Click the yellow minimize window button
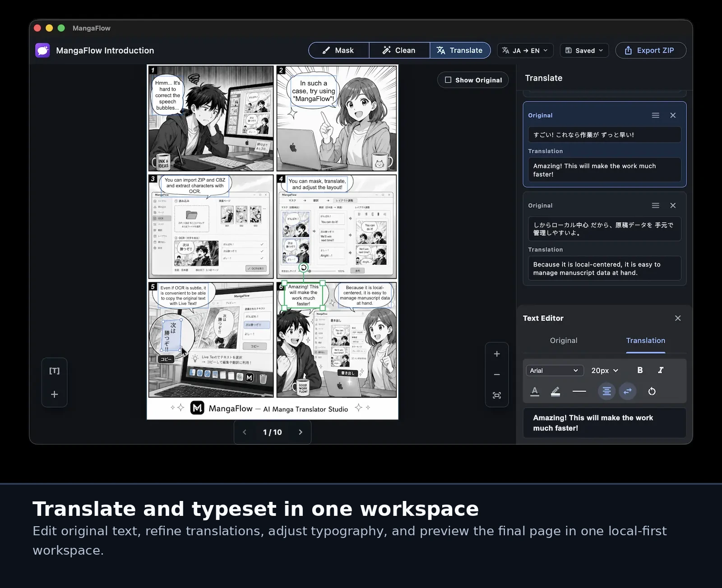Viewport: 722px width, 588px height. 49,28
